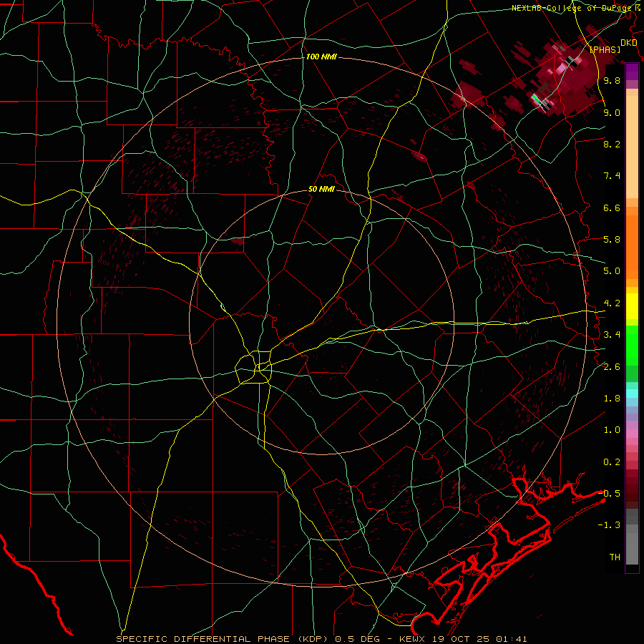Pick the cyan segment of the color bar
The height and width of the screenshot is (644, 644).
tap(632, 394)
